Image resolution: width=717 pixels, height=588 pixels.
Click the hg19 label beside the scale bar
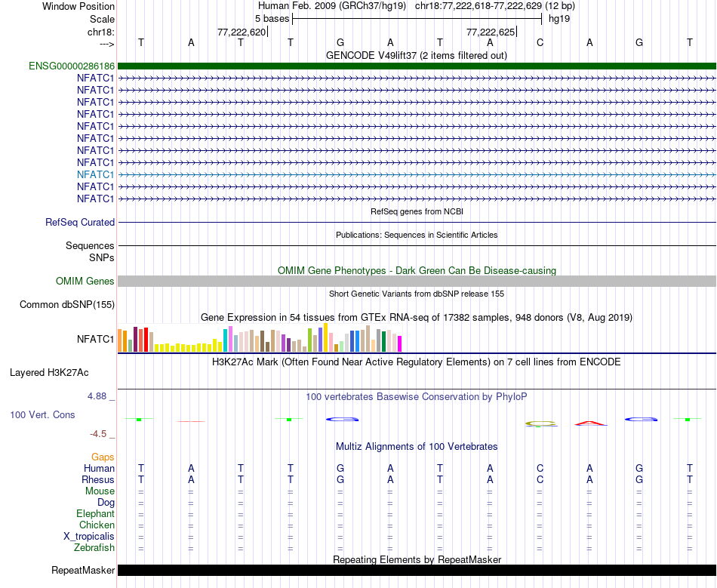[559, 19]
